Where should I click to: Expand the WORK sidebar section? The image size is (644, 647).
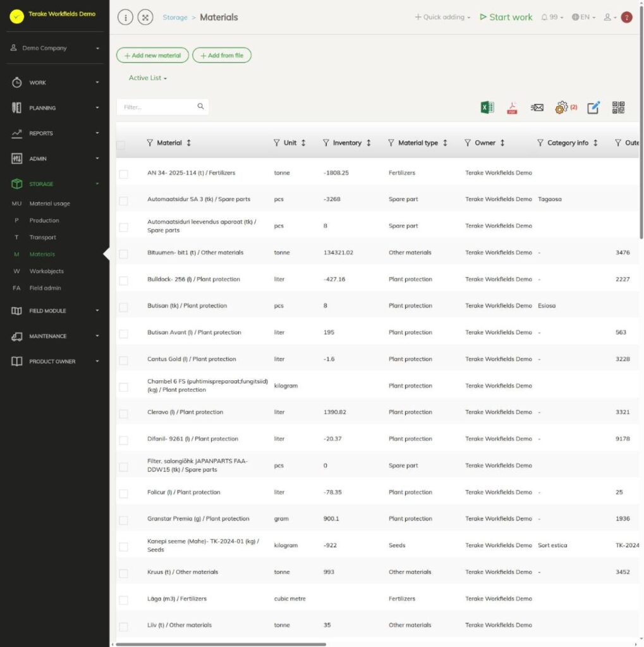coord(55,83)
